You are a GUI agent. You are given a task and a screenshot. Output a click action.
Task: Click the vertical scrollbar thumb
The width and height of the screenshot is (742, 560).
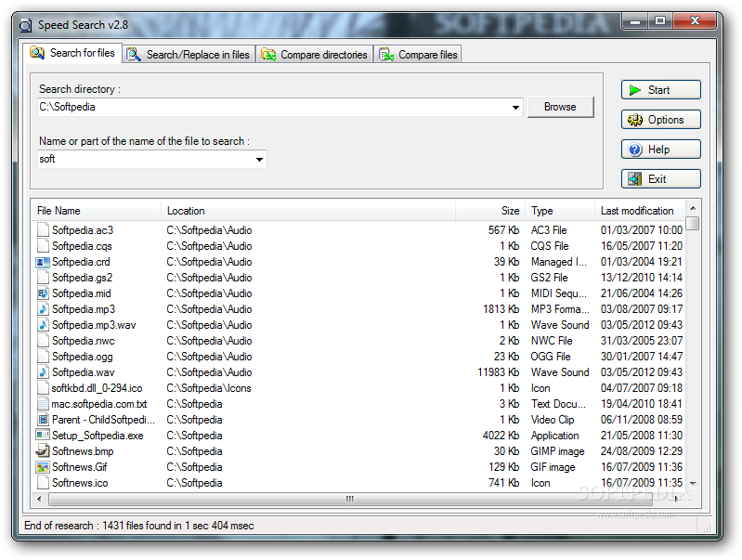click(x=693, y=223)
